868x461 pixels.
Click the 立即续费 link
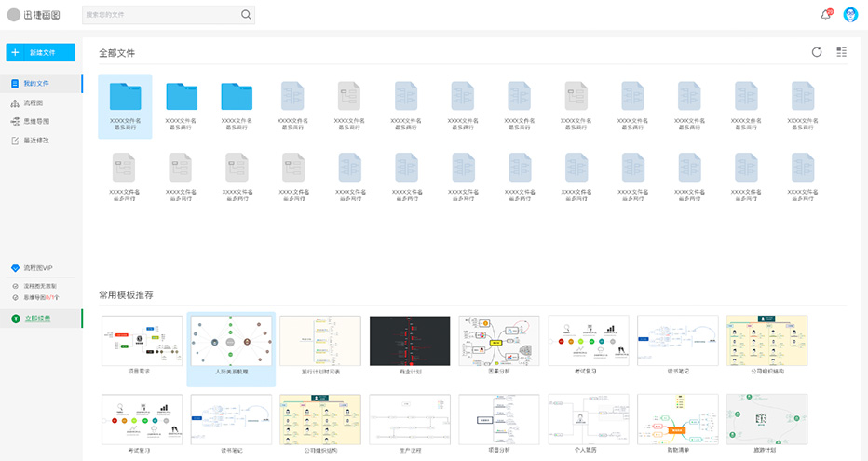38,319
